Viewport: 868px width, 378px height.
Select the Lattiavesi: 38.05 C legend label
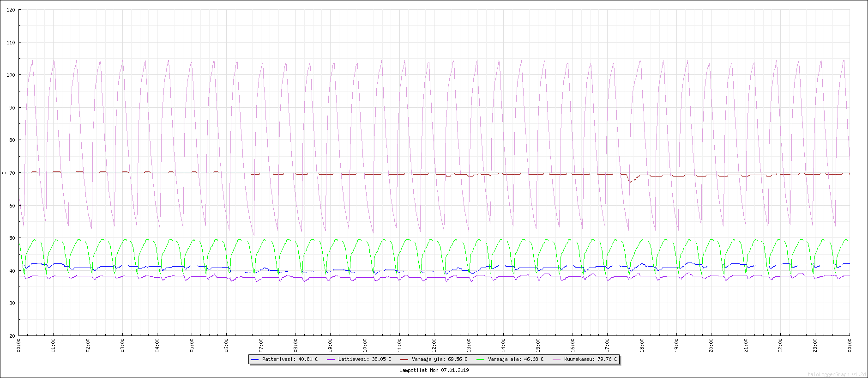pyautogui.click(x=365, y=359)
